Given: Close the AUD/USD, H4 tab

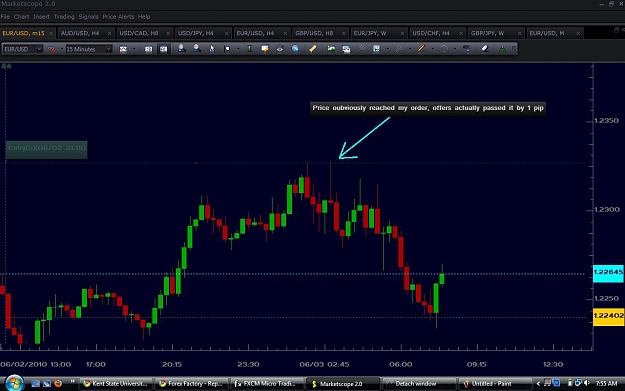Looking at the screenshot, I should tap(109, 33).
